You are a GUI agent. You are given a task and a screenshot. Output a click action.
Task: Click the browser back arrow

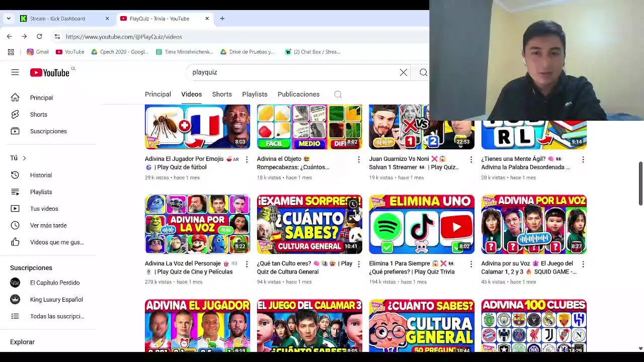pyautogui.click(x=9, y=37)
